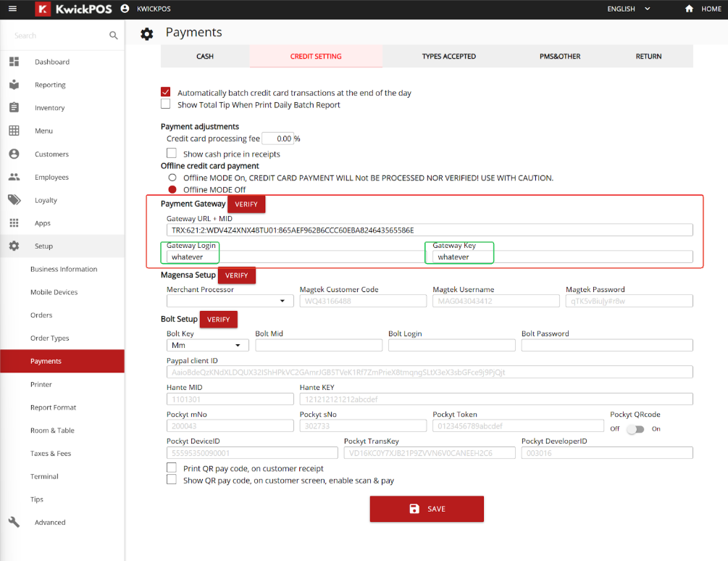
Task: Click the Employees people icon
Action: pyautogui.click(x=14, y=176)
